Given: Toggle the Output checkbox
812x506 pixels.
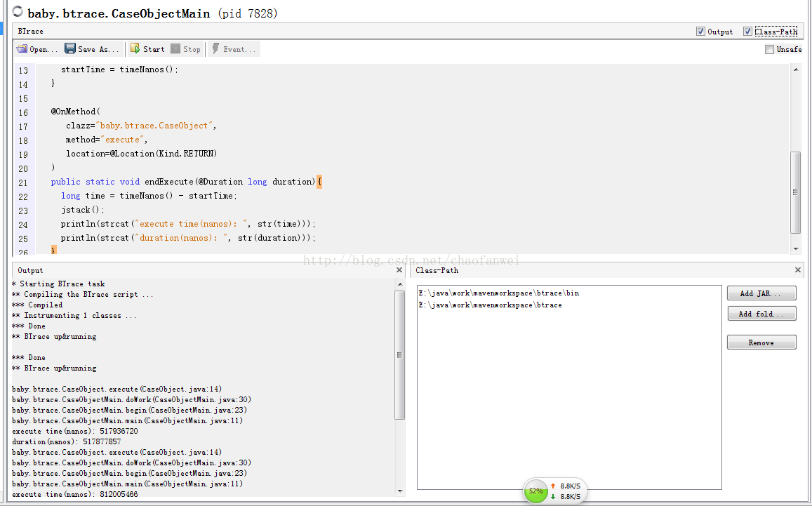Looking at the screenshot, I should tap(700, 32).
